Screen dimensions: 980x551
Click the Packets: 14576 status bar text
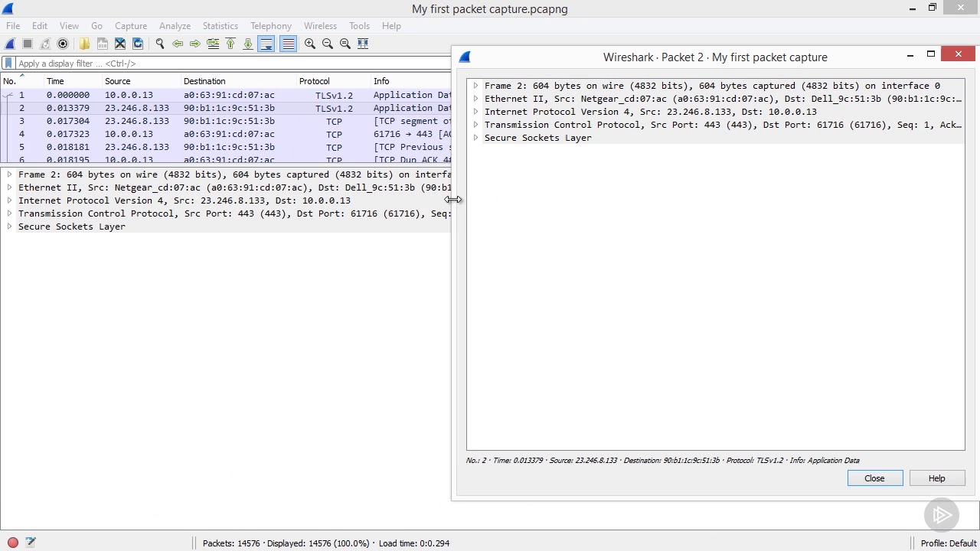tap(231, 543)
